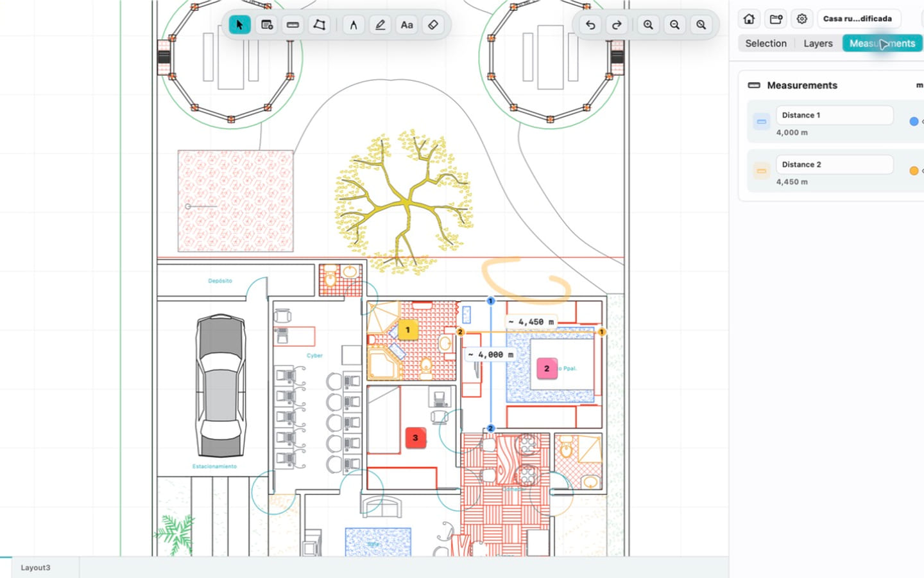This screenshot has height=578, width=924.
Task: Click the Depósito room label
Action: pos(220,281)
